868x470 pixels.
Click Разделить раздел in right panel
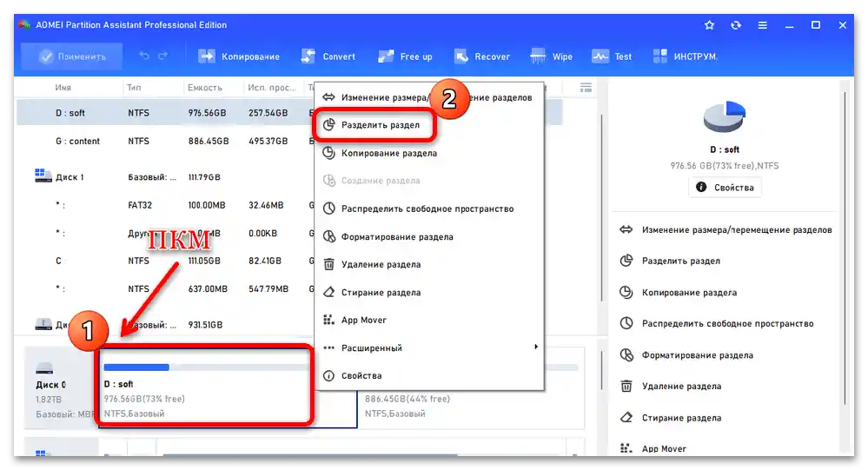pos(681,261)
